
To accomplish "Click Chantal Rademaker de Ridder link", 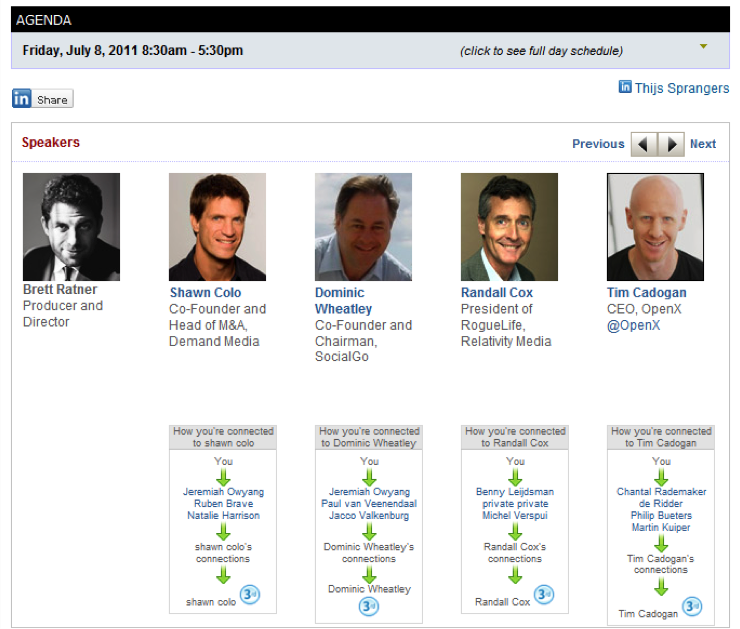I will [661, 497].
